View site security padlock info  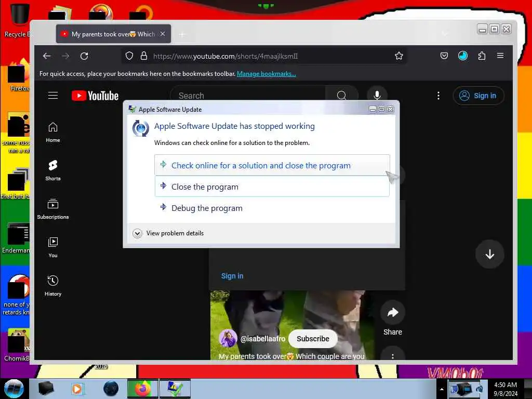(x=144, y=56)
